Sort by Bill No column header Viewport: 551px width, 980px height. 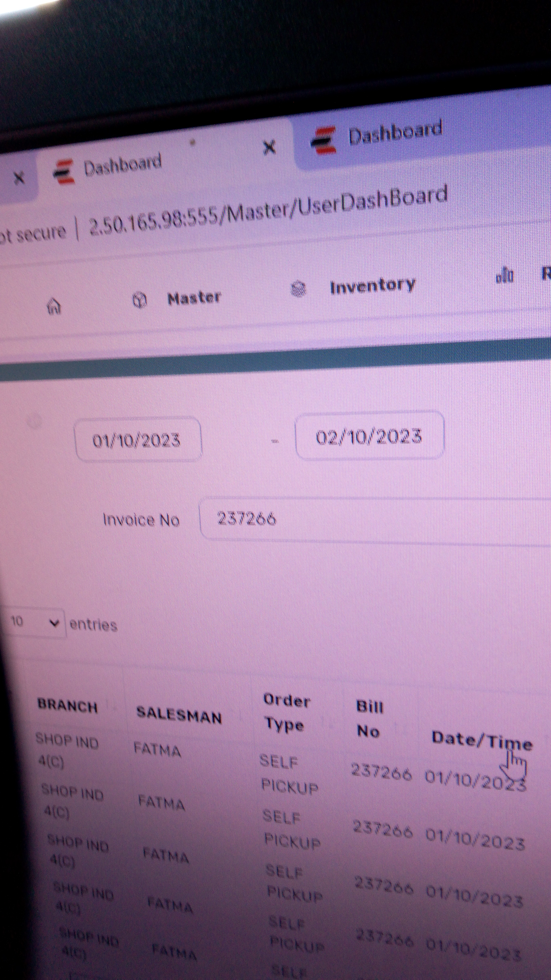pyautogui.click(x=369, y=720)
